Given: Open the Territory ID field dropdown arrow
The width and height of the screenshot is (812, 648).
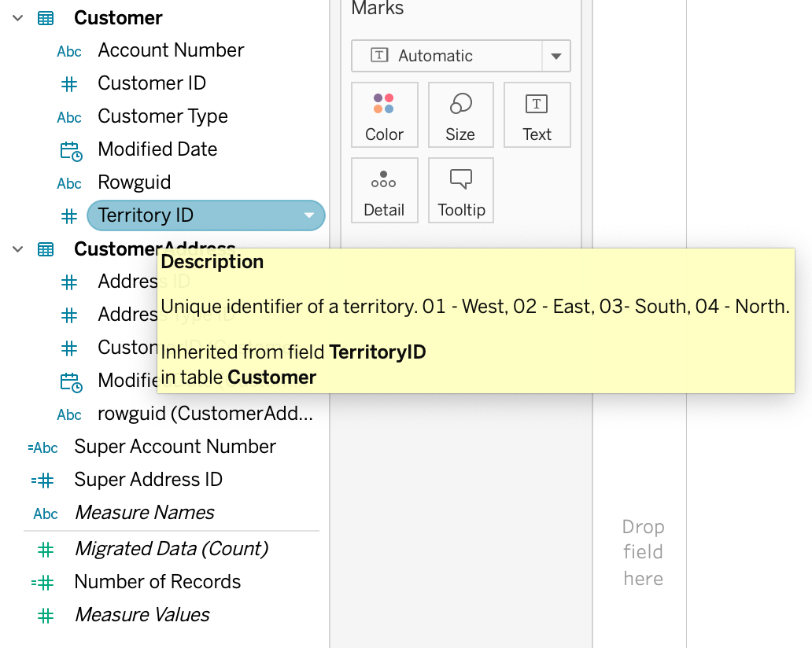Looking at the screenshot, I should (308, 215).
